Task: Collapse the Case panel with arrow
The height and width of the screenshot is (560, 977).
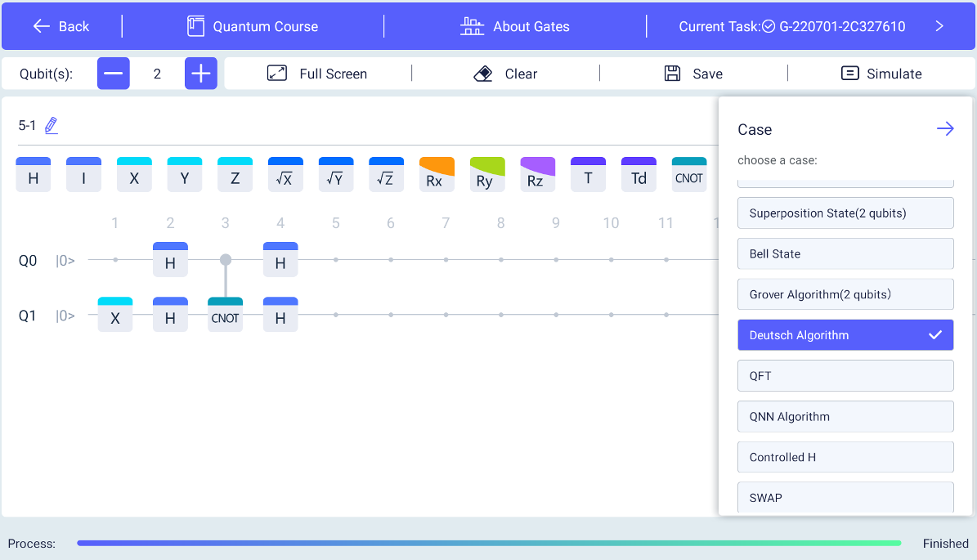Action: tap(945, 129)
